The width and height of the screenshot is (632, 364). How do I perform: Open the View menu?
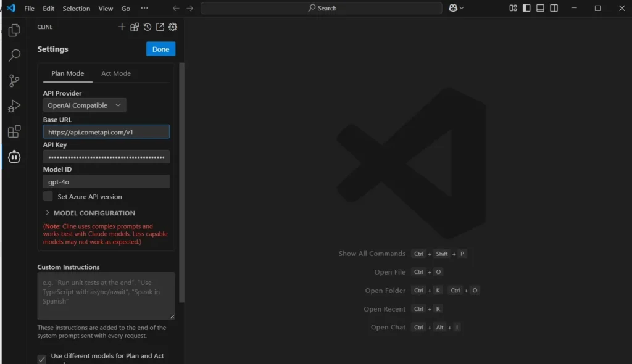point(106,8)
